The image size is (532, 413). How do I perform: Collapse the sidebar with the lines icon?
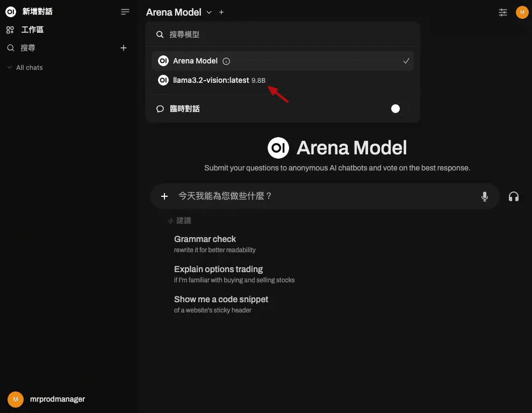125,12
